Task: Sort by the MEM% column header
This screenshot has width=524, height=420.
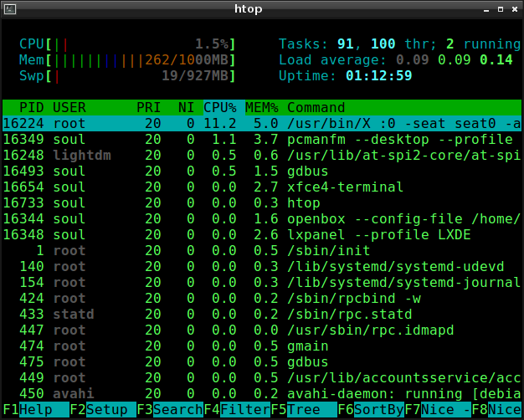Action: pyautogui.click(x=262, y=108)
